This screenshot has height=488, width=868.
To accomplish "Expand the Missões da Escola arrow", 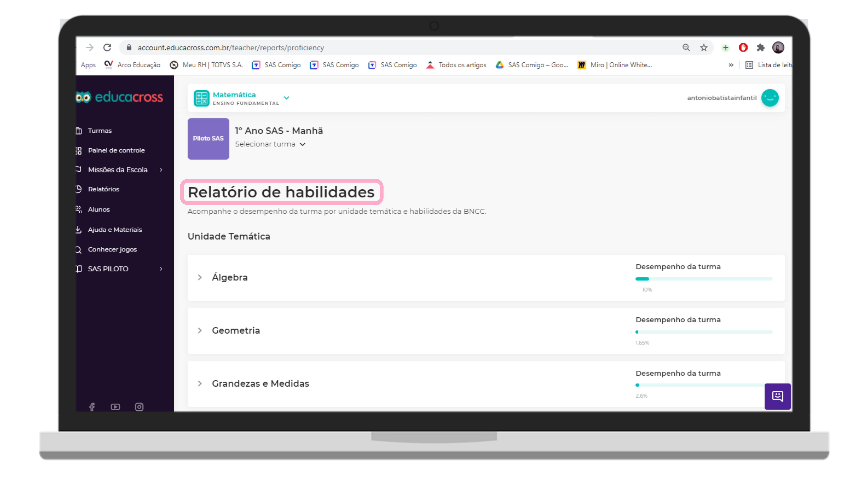I will [161, 170].
